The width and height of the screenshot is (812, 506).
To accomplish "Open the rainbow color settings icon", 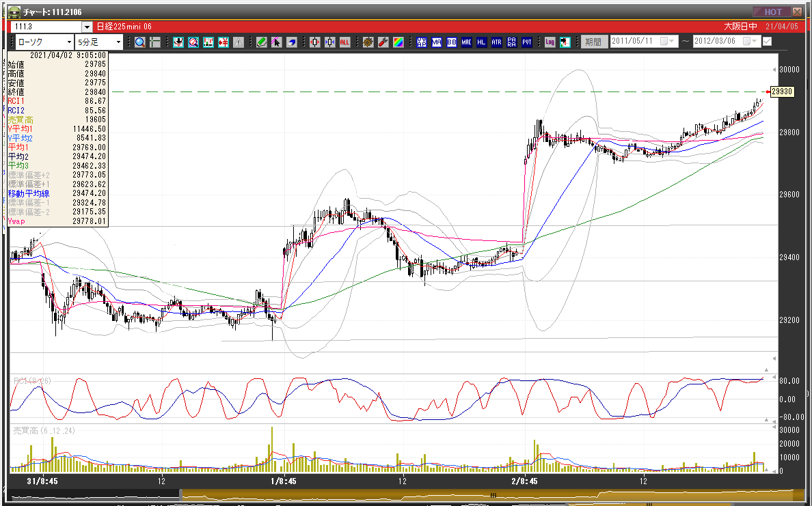I will point(398,42).
